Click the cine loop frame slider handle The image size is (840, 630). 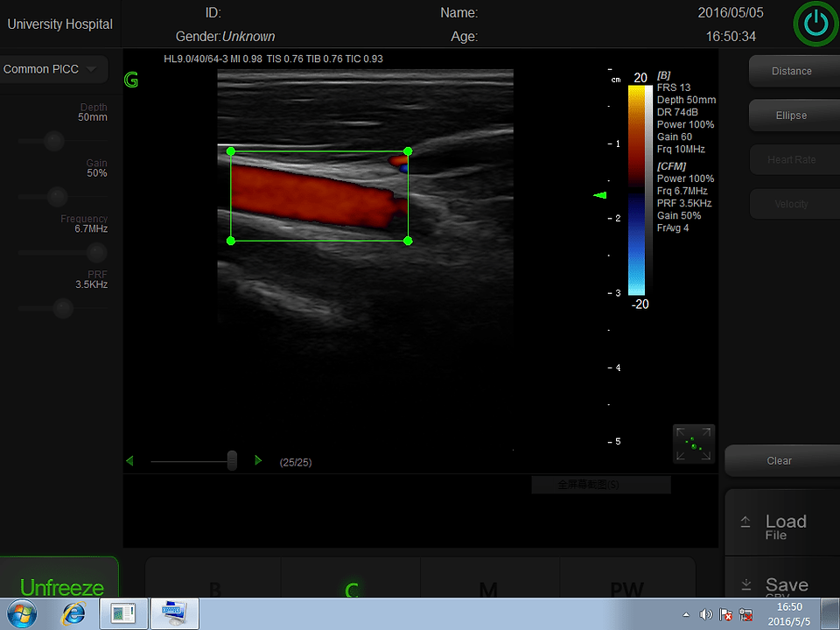232,461
